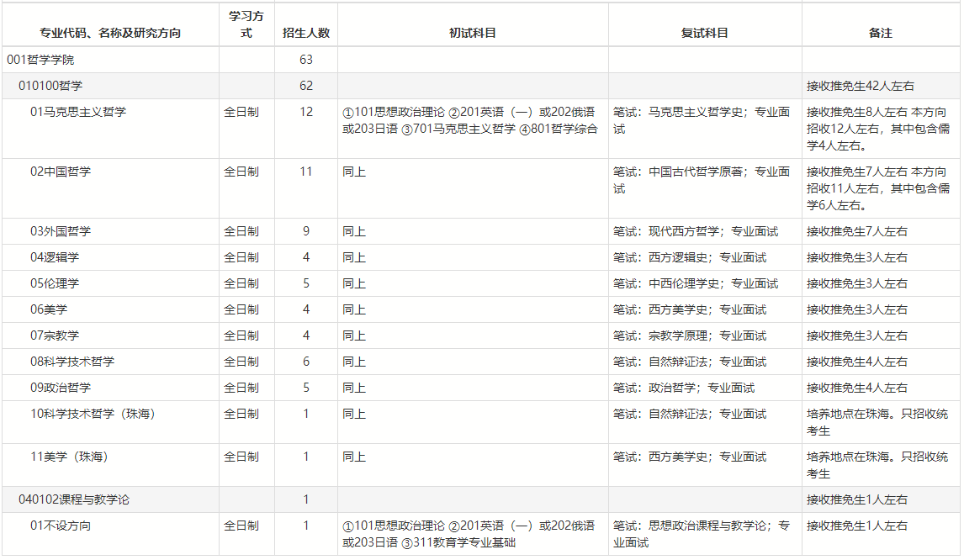Image resolution: width=964 pixels, height=560 pixels.
Task: Click the 接收推免生42人左右 remark
Action: (861, 86)
